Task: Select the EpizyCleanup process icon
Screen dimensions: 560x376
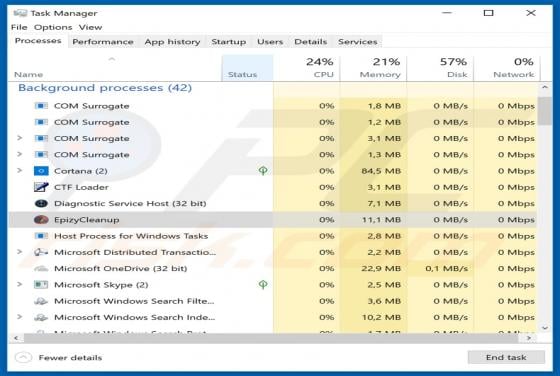Action: [41, 220]
